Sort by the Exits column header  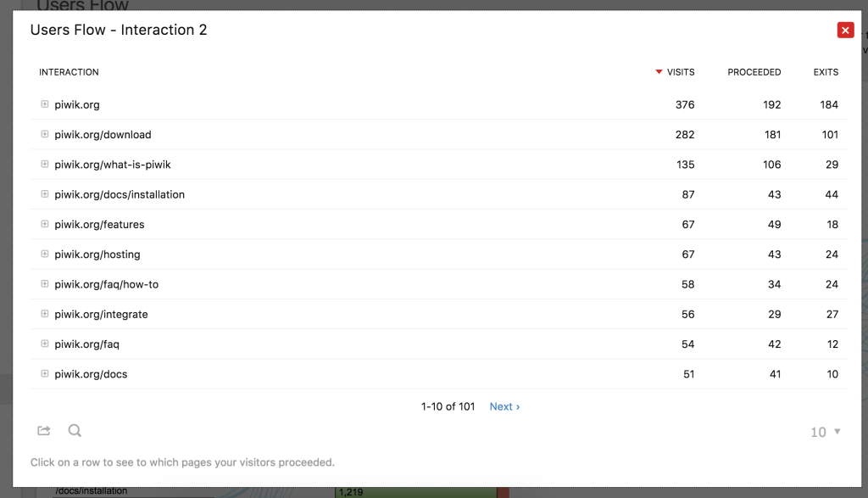click(826, 72)
